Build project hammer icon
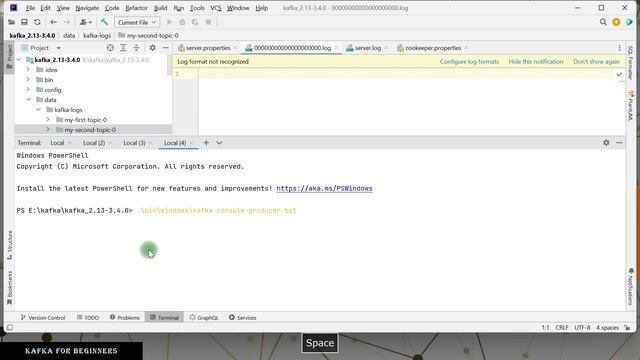 click(104, 22)
